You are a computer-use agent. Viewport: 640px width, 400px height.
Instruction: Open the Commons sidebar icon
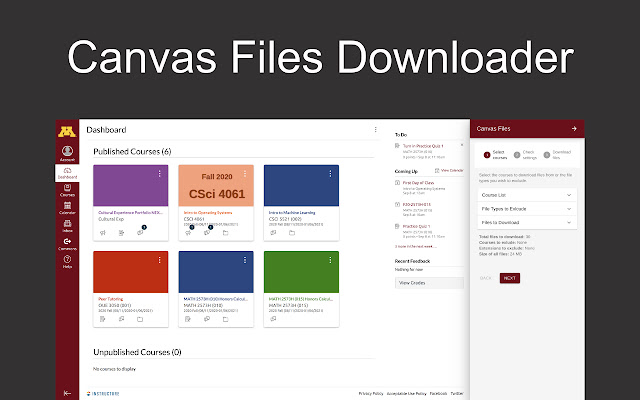(67, 244)
